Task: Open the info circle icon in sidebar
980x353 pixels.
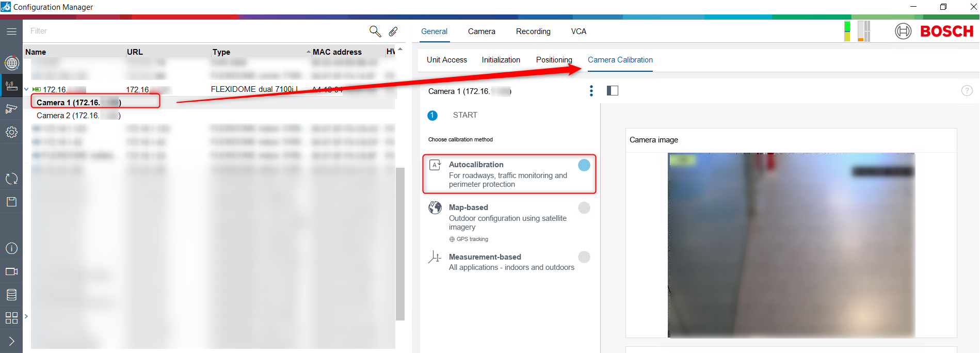Action: click(x=11, y=248)
